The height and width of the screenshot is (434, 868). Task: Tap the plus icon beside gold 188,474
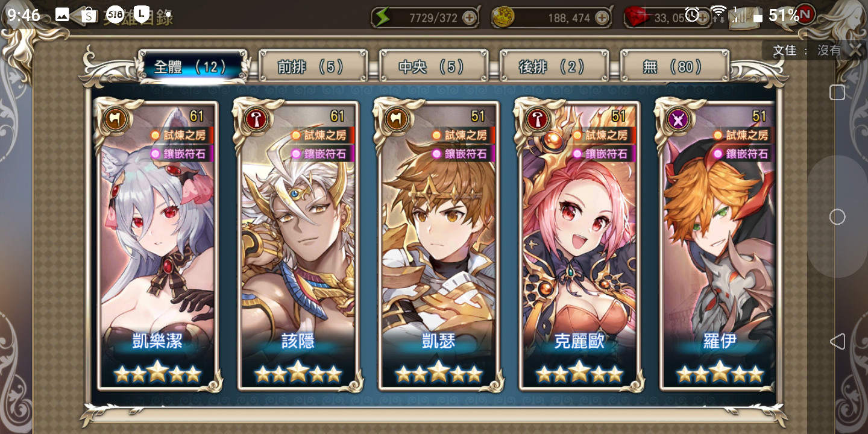click(601, 18)
